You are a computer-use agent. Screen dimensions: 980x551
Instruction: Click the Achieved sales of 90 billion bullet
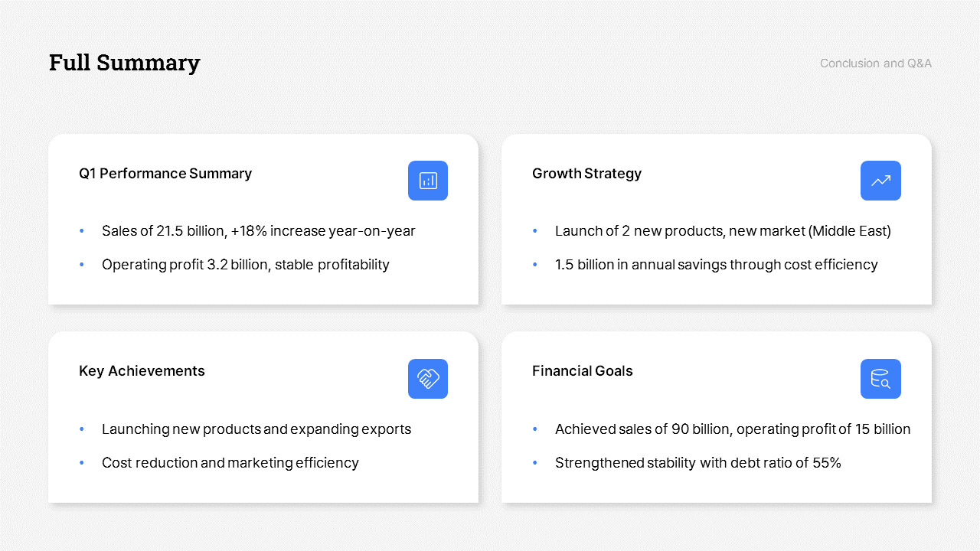pos(732,429)
